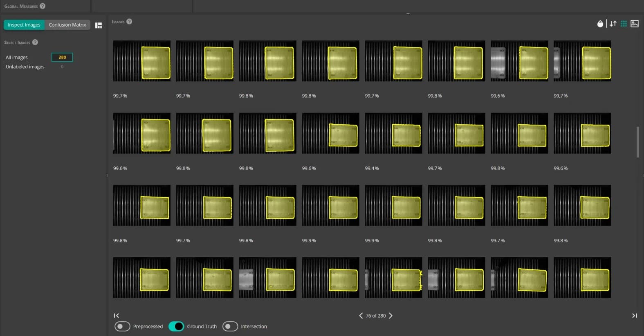Select the Unlabeled images filter
This screenshot has width=644, height=336.
click(25, 67)
